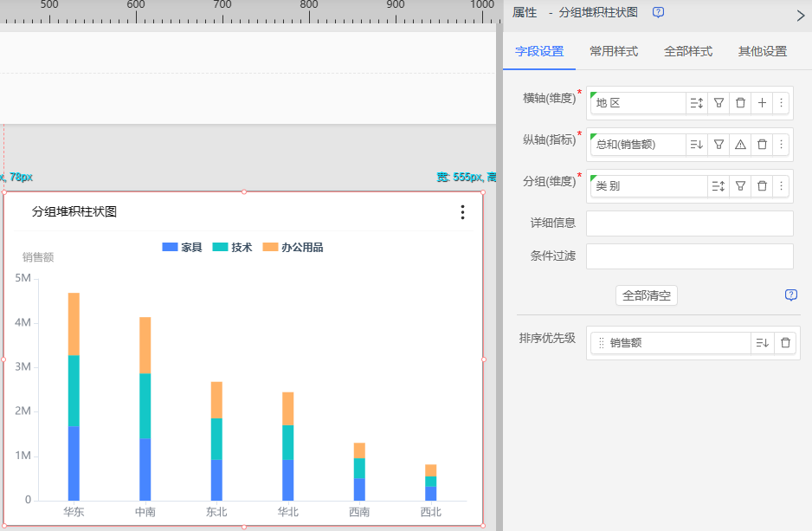Image resolution: width=812 pixels, height=531 pixels.
Task: Change the sort order of 总和(销售额)
Action: click(697, 145)
